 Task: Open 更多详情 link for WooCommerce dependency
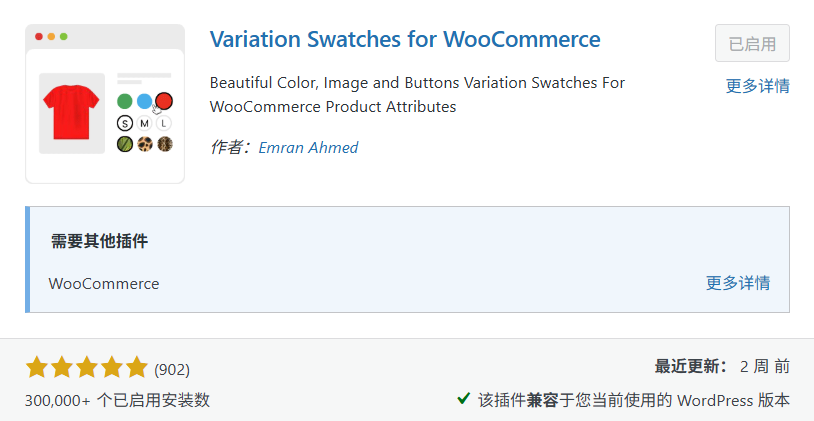[x=738, y=283]
